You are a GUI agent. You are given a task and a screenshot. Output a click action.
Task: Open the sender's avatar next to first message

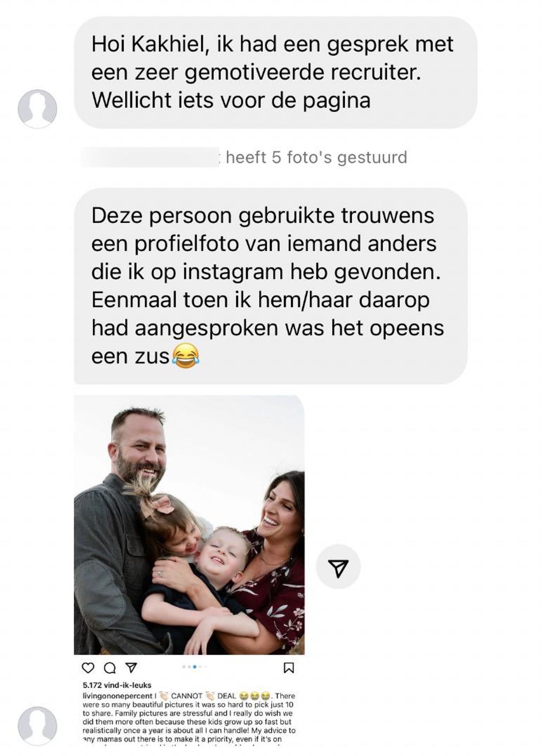click(37, 109)
